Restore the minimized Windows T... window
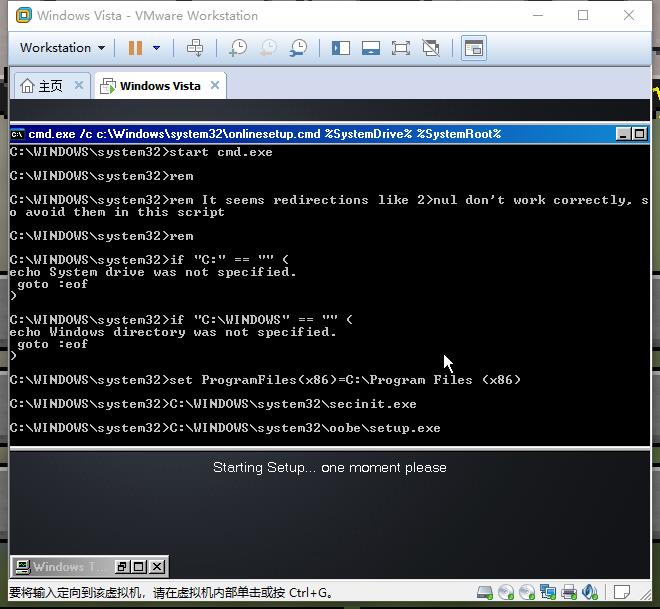The image size is (660, 609). (122, 566)
